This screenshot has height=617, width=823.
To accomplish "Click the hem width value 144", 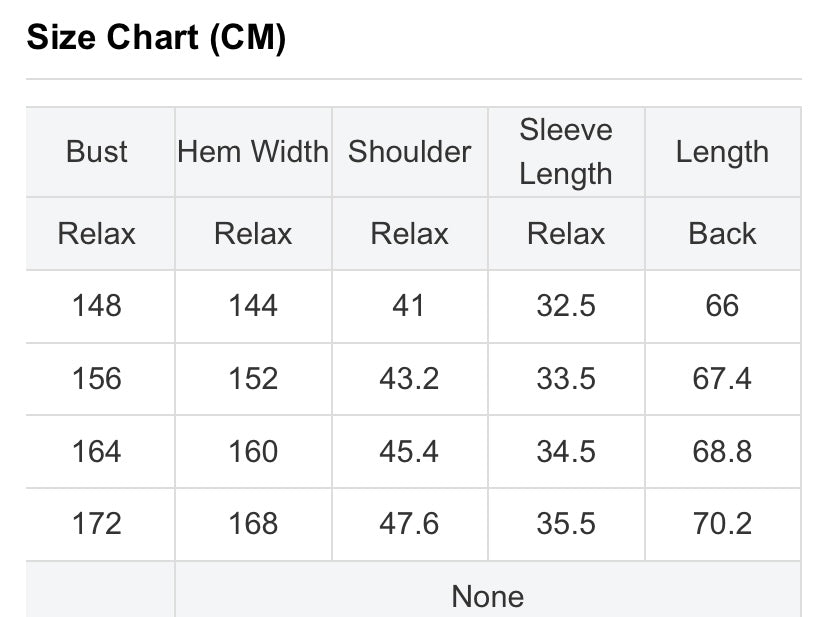I will coord(253,306).
